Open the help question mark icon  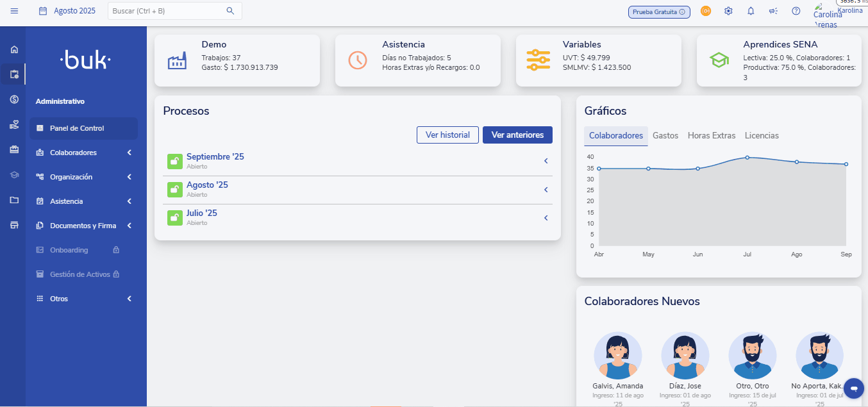(x=796, y=12)
